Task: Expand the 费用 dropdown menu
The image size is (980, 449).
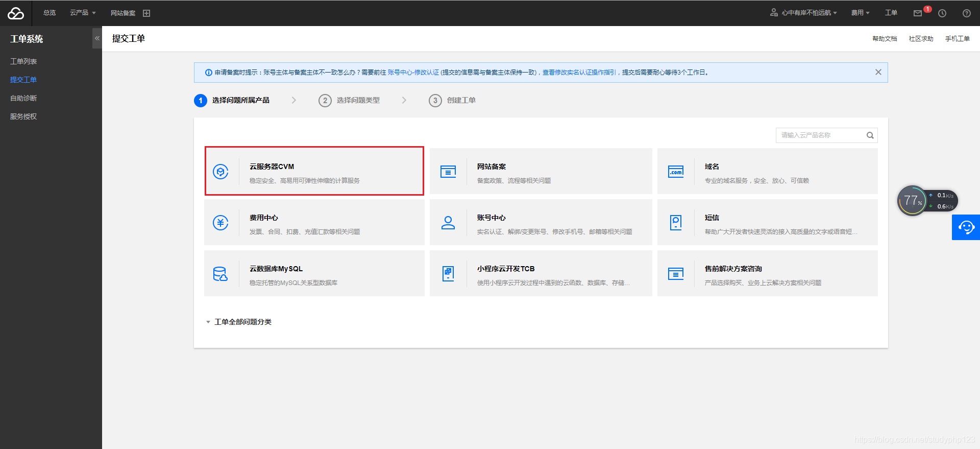Action: [860, 13]
